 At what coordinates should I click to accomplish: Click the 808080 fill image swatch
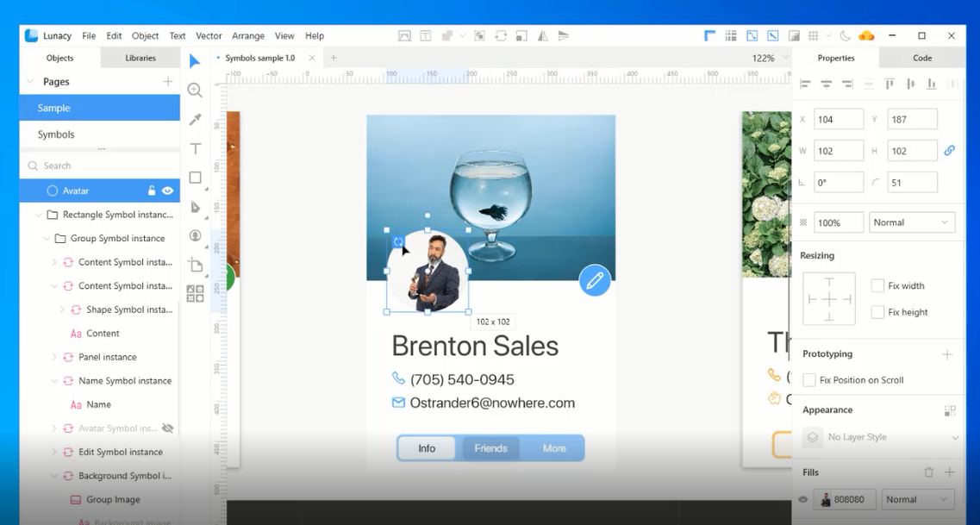pyautogui.click(x=825, y=499)
